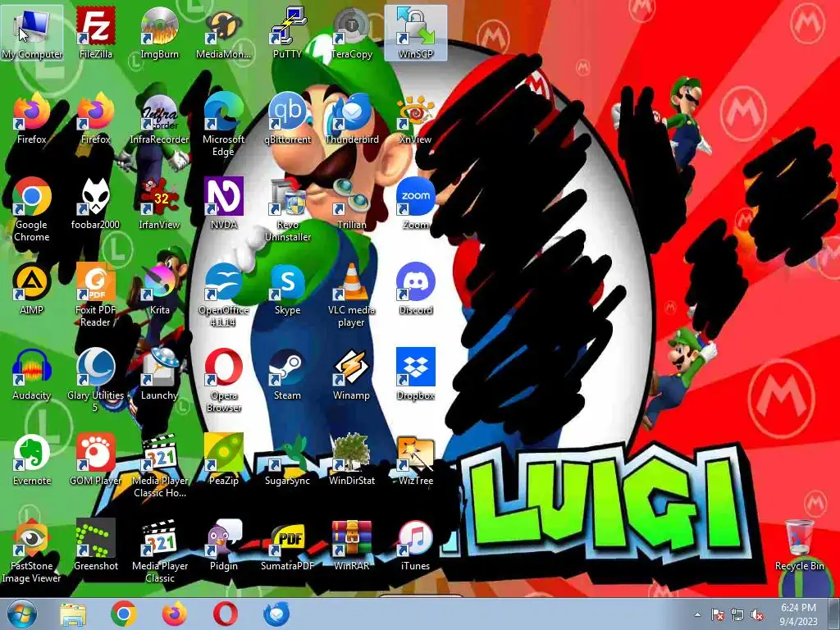Select the Discord icon
The image size is (840, 630).
416,290
